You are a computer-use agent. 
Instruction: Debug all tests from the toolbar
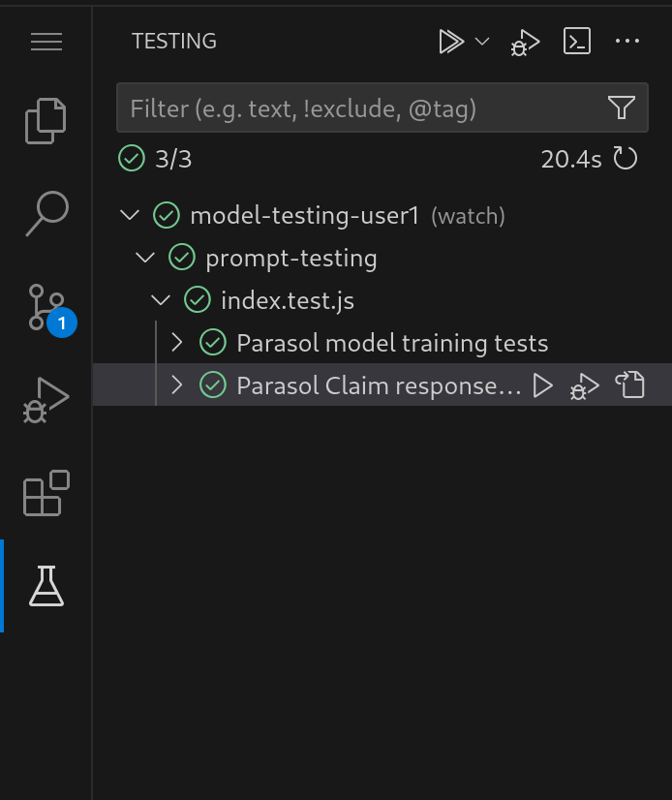525,42
